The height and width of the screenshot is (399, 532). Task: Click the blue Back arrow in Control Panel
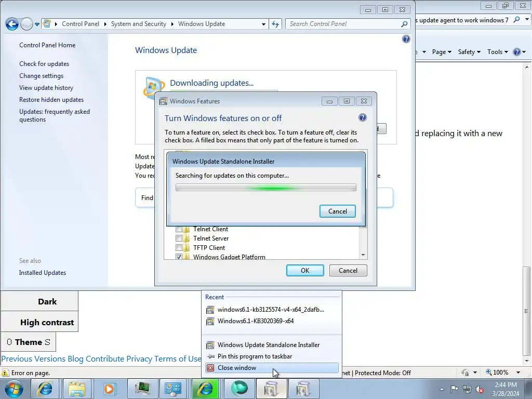12,24
